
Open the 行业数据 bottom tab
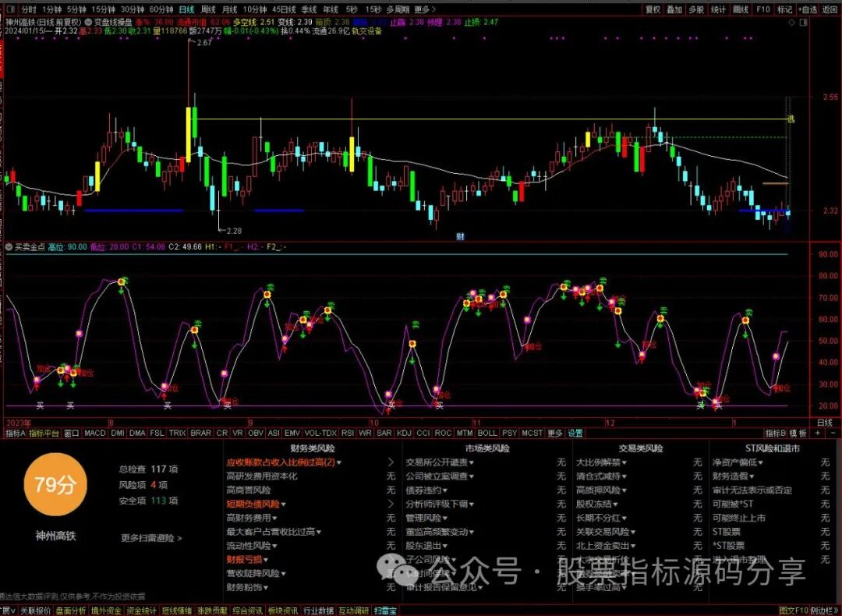point(318,611)
